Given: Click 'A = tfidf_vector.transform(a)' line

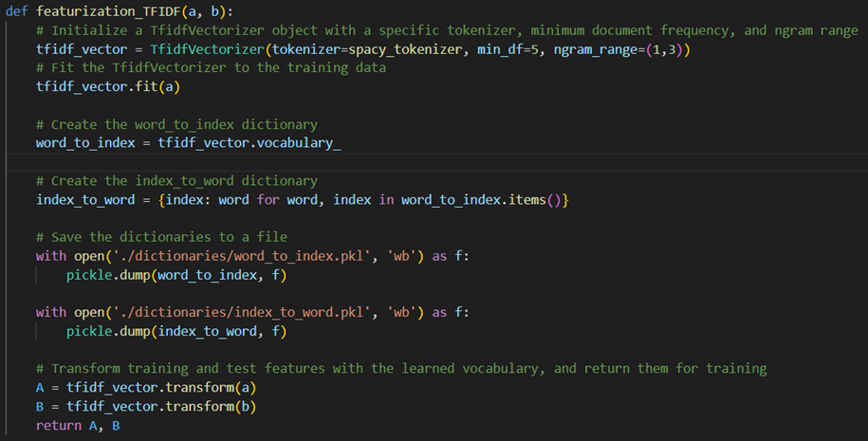Looking at the screenshot, I should coord(146,387).
